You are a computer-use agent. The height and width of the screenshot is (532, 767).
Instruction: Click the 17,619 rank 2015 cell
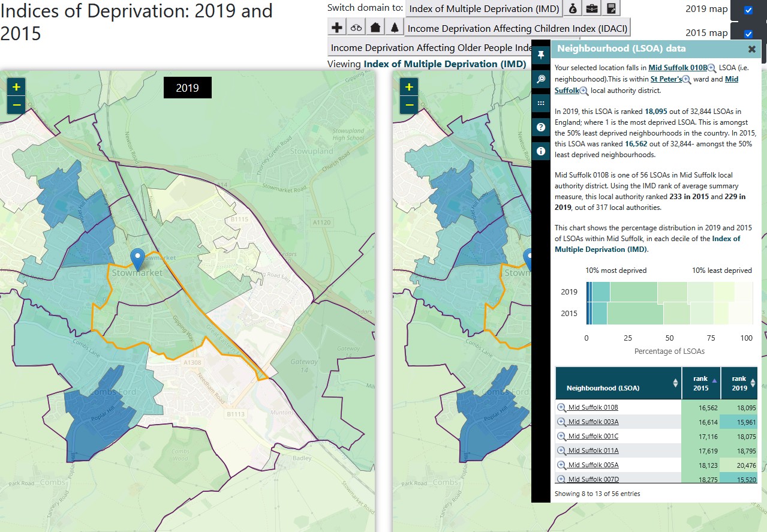coord(701,451)
